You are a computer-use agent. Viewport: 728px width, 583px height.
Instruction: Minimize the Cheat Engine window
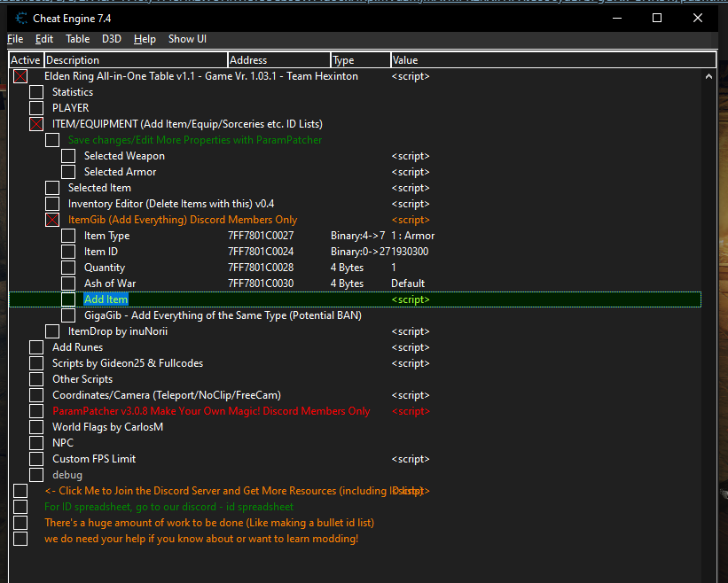coord(617,18)
